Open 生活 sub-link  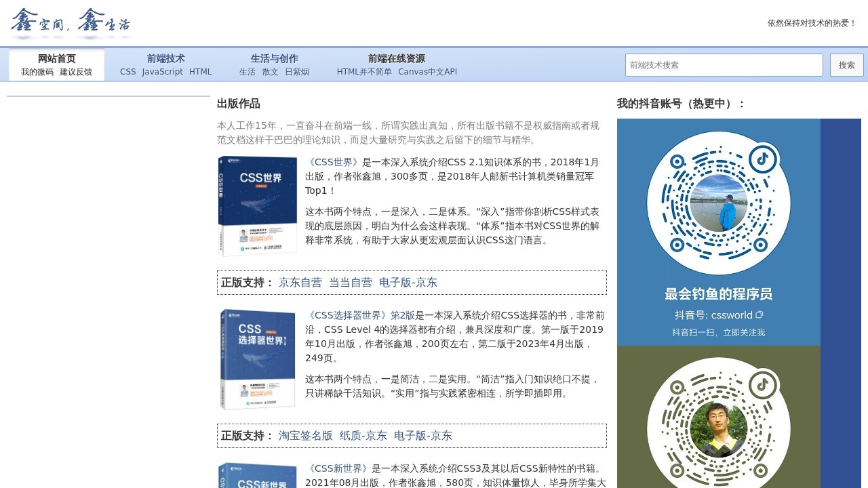(247, 72)
